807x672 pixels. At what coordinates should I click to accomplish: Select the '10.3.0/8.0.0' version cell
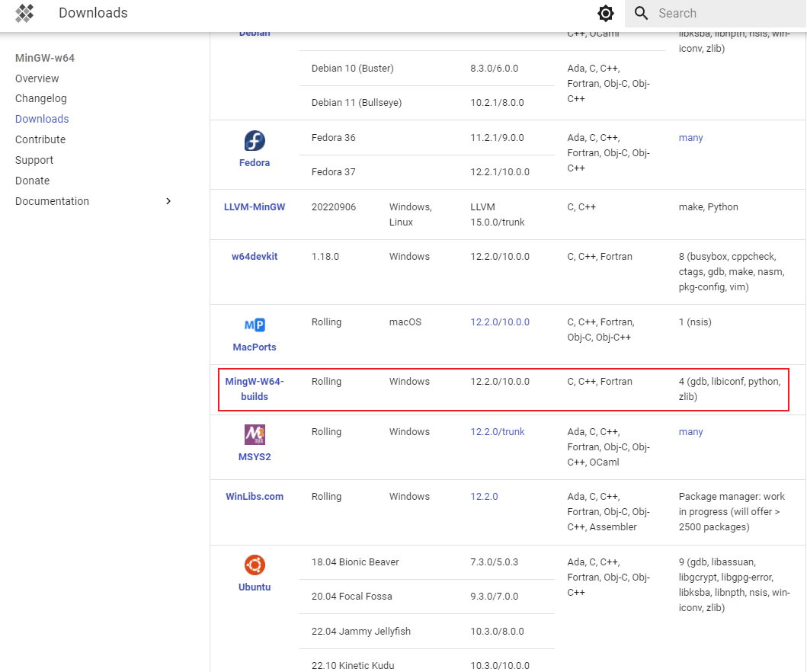coord(497,632)
